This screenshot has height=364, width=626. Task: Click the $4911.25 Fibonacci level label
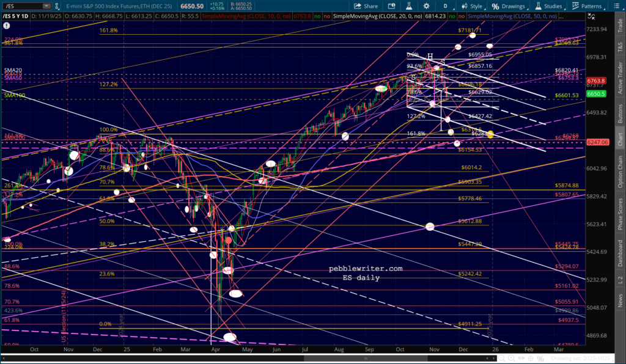coord(470,324)
